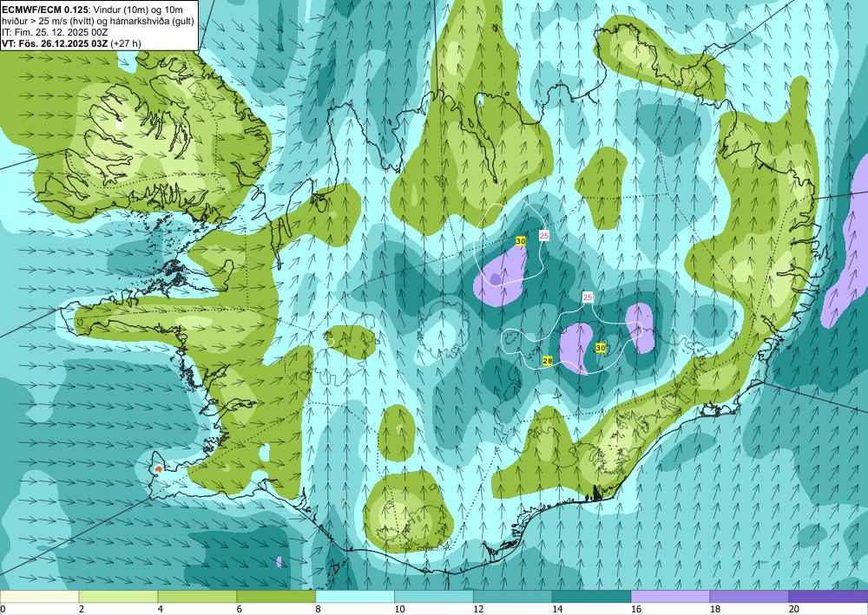
Task: Select the medium purple 18–20 legend swatch
Action: (x=749, y=596)
